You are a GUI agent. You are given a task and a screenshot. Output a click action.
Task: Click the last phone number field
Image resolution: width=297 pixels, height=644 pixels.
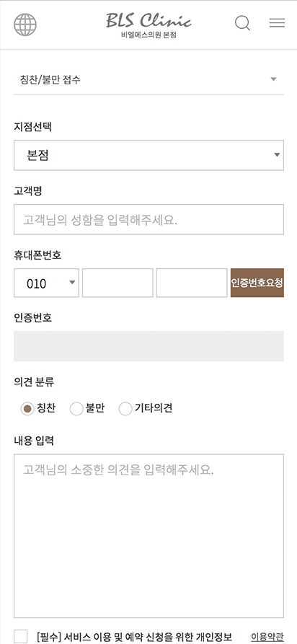point(192,283)
